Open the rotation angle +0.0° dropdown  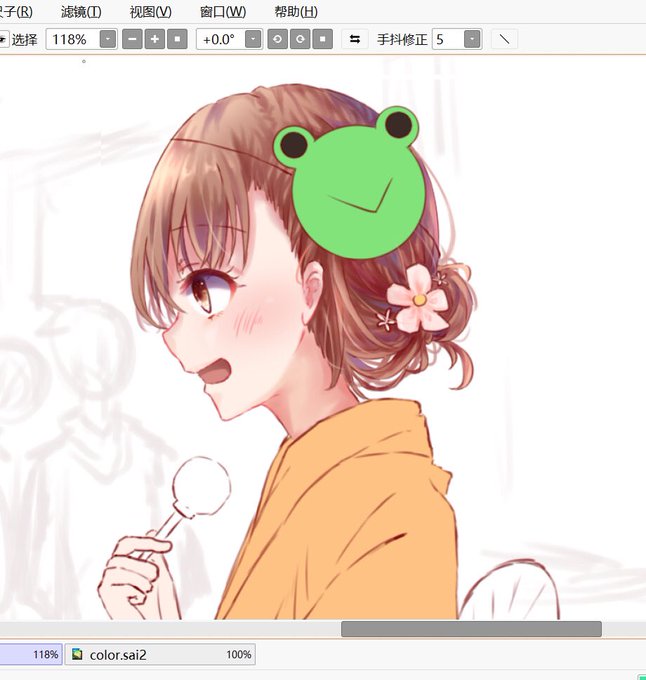coord(253,39)
